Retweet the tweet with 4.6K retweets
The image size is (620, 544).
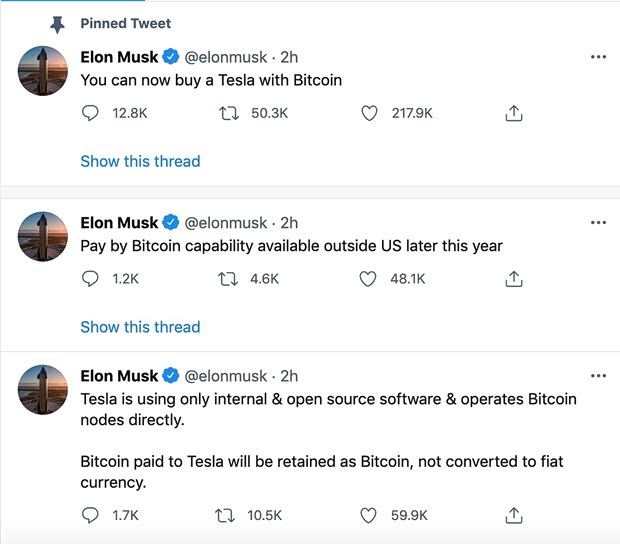226,279
